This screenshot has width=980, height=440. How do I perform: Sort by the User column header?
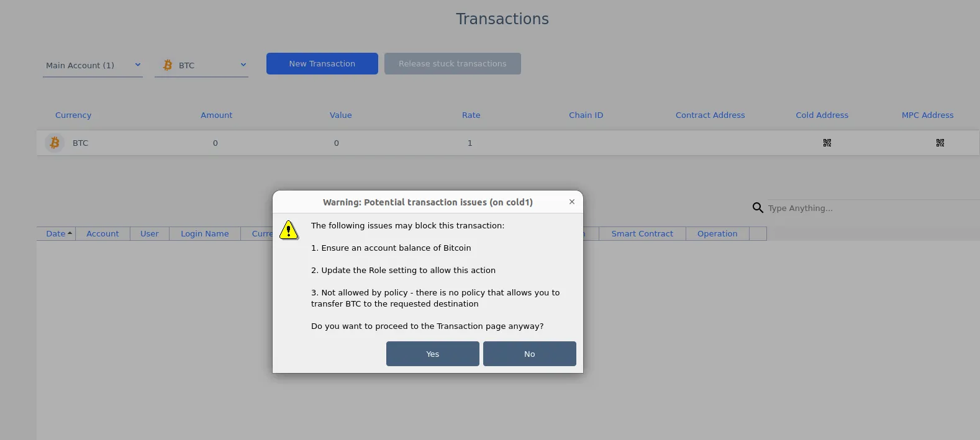150,233
